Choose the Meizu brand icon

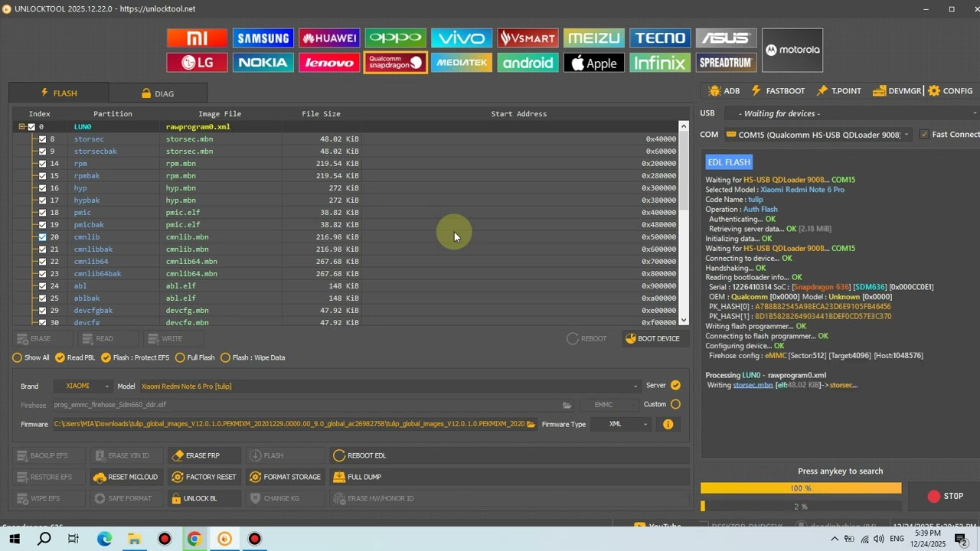[x=594, y=38]
